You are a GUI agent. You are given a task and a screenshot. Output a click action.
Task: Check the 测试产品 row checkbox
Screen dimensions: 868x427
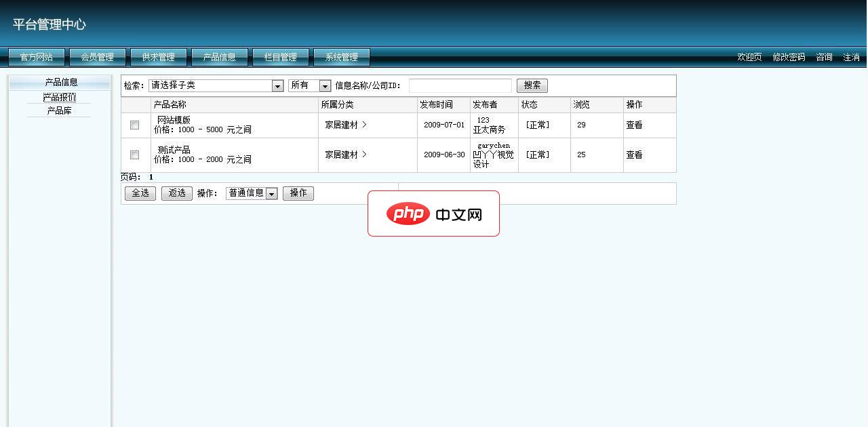[134, 155]
